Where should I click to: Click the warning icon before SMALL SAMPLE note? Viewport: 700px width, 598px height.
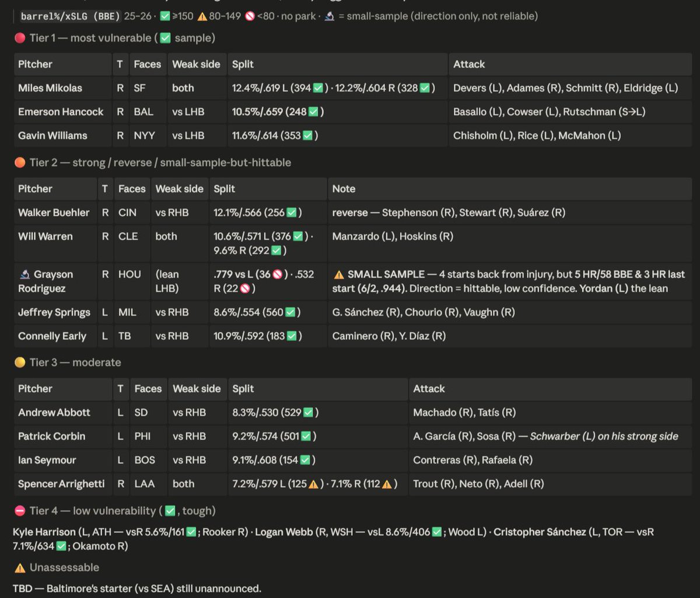338,275
